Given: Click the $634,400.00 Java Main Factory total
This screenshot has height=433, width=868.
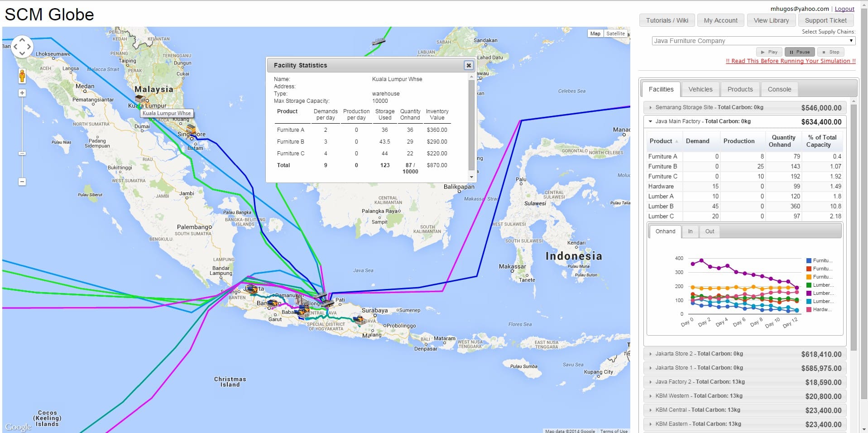Looking at the screenshot, I should 821,122.
